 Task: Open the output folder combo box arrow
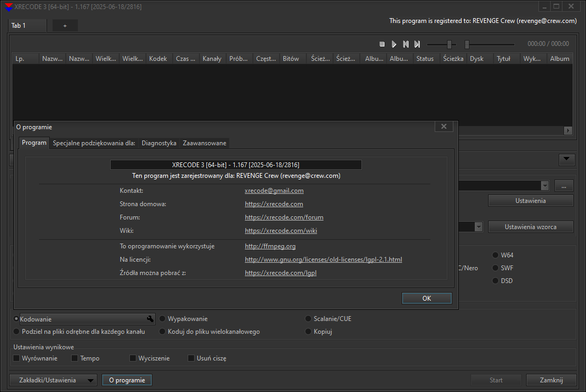[544, 185]
